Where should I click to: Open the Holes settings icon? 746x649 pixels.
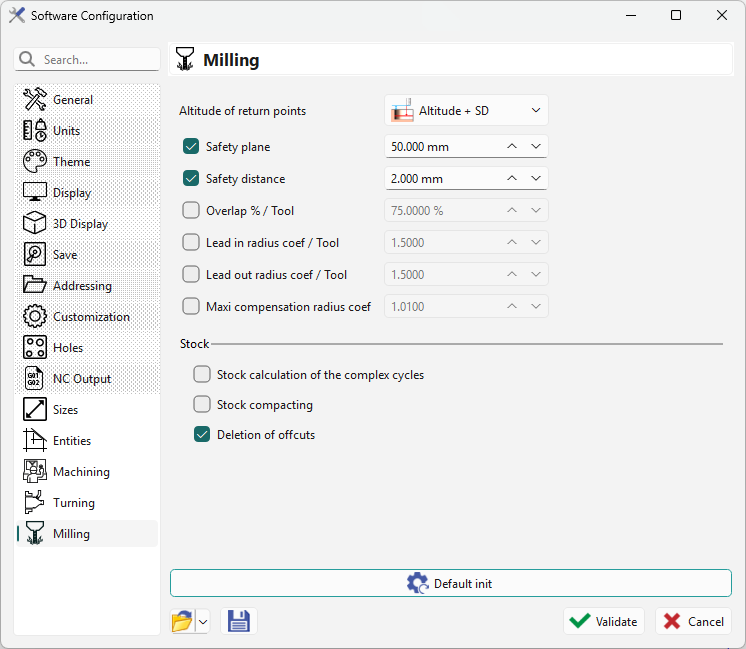pyautogui.click(x=35, y=347)
